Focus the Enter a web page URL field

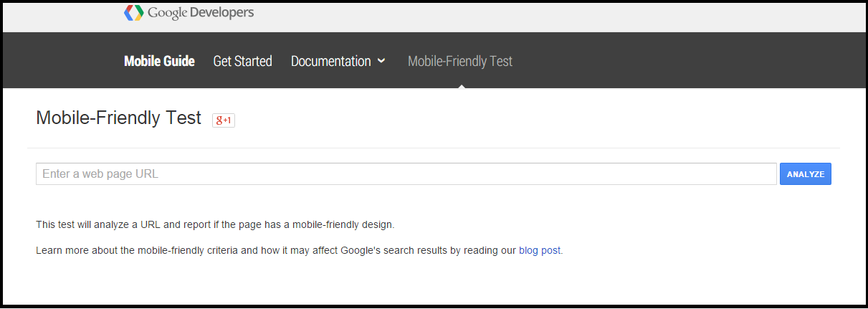click(x=406, y=173)
